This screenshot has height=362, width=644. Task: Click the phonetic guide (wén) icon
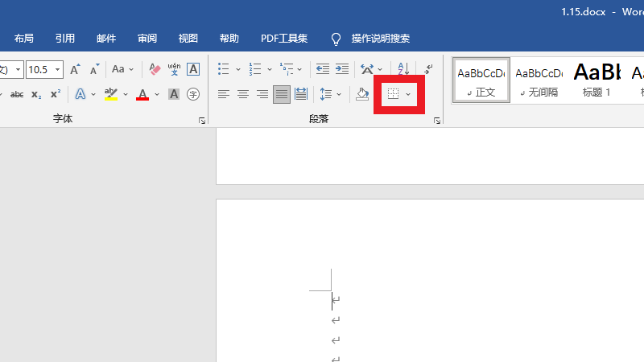pos(174,70)
